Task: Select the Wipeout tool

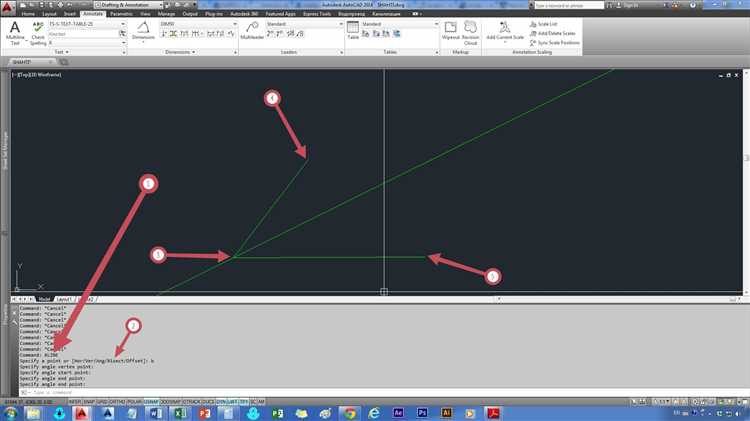Action: point(451,31)
